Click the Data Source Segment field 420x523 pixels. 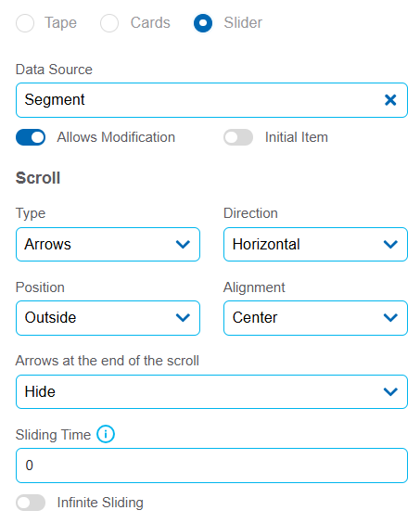tap(211, 100)
